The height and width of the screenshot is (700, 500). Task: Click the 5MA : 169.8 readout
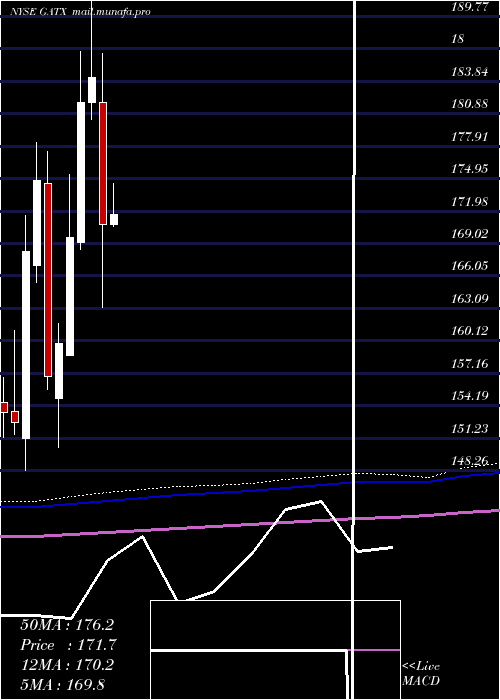(x=63, y=685)
